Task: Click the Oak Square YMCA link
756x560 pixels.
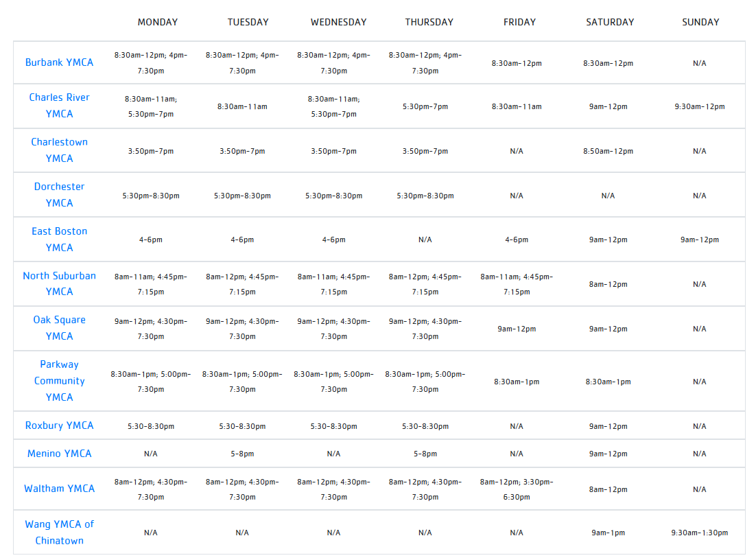Action: click(x=59, y=328)
